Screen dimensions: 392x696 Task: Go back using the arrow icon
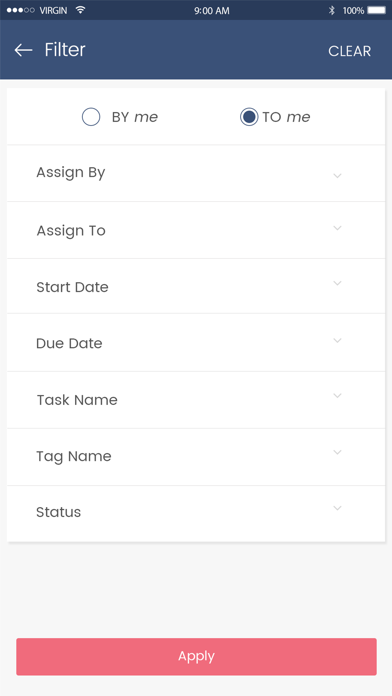(23, 50)
